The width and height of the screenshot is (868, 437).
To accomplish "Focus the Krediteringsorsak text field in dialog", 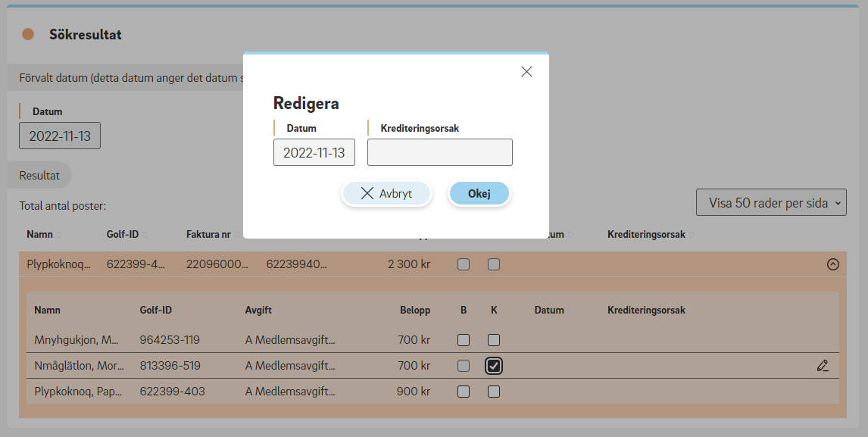I will point(439,152).
